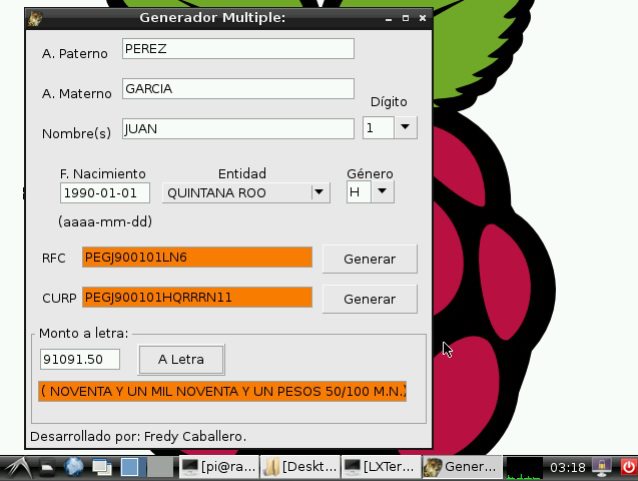
Task: Open the Género dropdown arrow
Action: (382, 192)
